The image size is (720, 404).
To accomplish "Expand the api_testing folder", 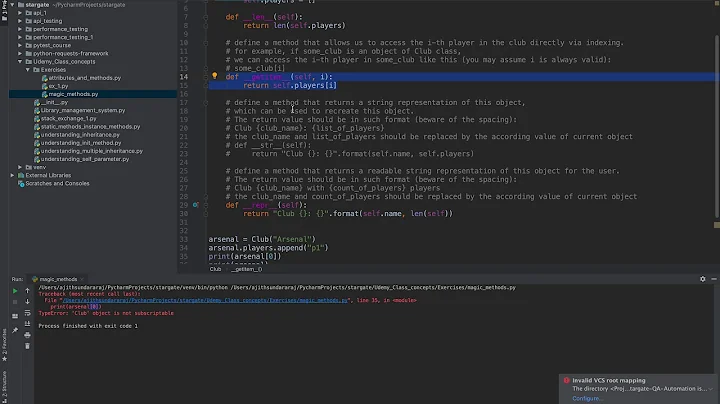I will pyautogui.click(x=20, y=21).
